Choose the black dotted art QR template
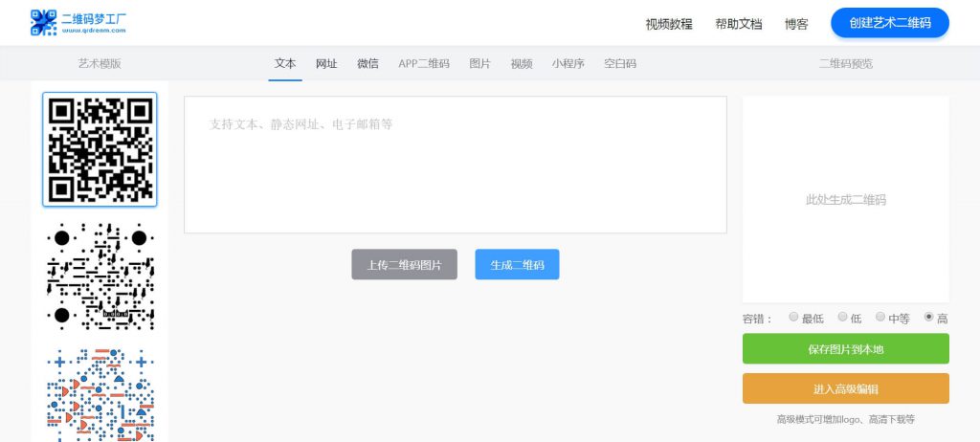This screenshot has width=980, height=442. [100, 276]
